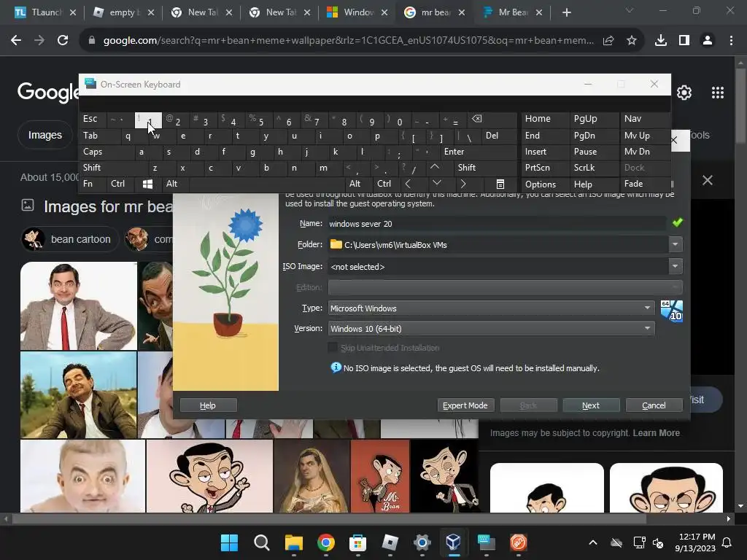
Task: Click Backspace key on On-Screen Keyboard
Action: (476, 119)
